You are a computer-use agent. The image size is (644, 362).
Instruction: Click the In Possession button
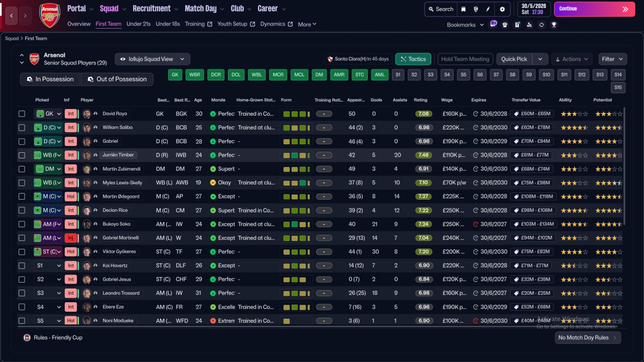click(x=50, y=79)
